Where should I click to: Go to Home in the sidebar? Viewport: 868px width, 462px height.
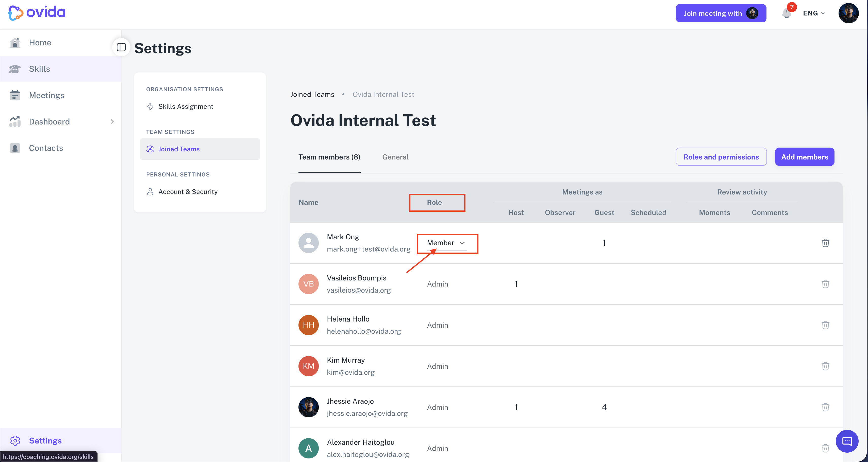pos(61,42)
